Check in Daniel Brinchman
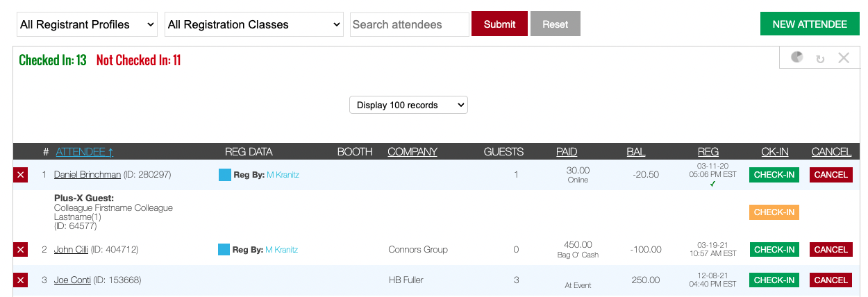This screenshot has width=868, height=297. click(774, 175)
